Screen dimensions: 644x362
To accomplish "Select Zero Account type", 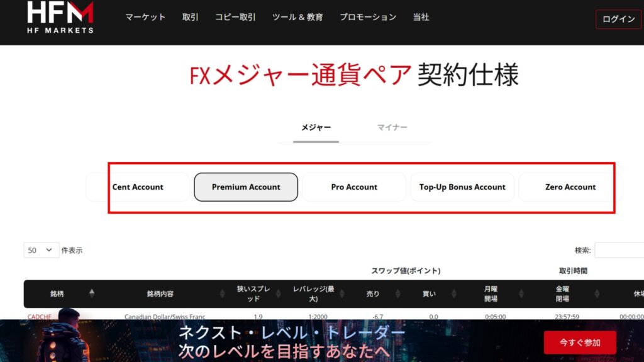I will click(570, 187).
